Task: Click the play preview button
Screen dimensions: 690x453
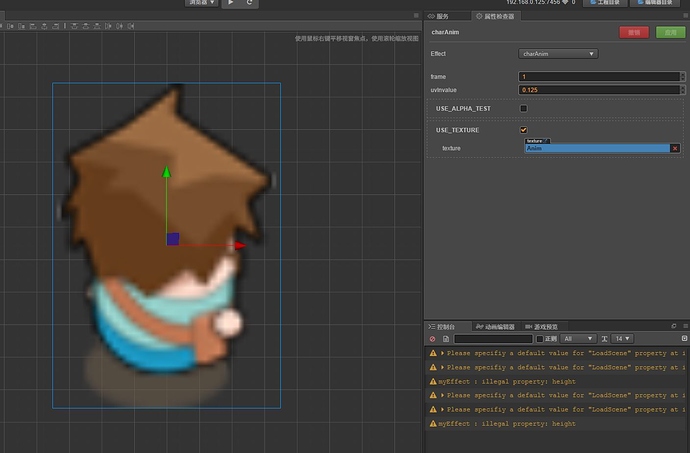Action: 231,4
